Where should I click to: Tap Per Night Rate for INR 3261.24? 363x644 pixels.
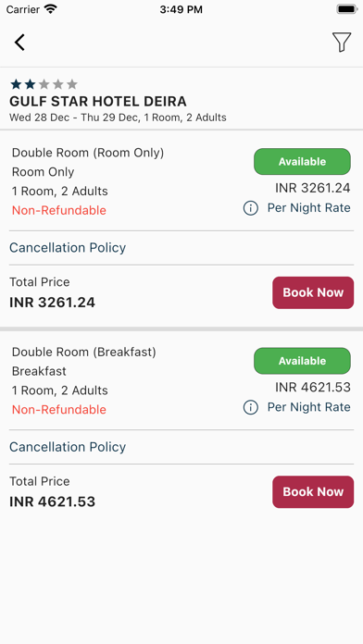(308, 208)
